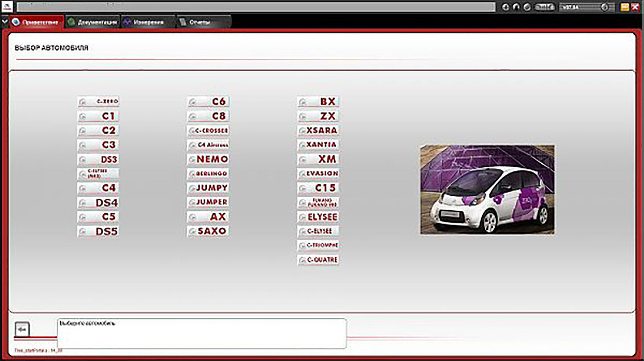Expand the chevron left of the tabs
Screen dimensions: 644x361
point(5,21)
